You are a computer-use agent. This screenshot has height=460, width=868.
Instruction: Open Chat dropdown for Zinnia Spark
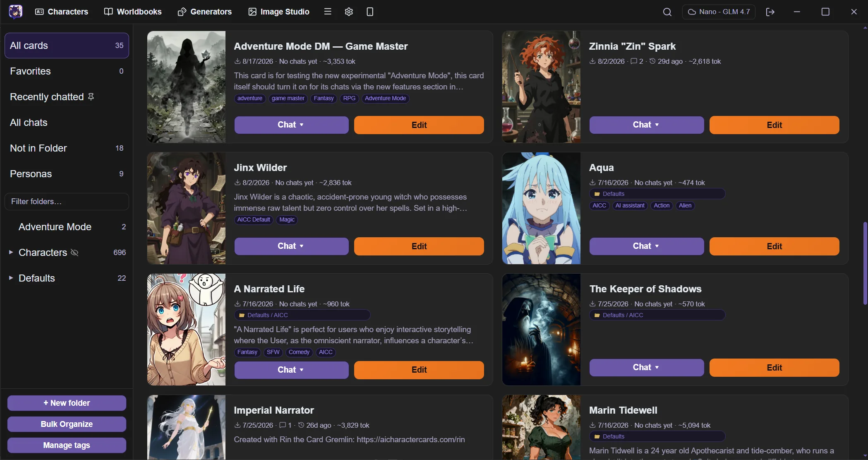(x=646, y=125)
